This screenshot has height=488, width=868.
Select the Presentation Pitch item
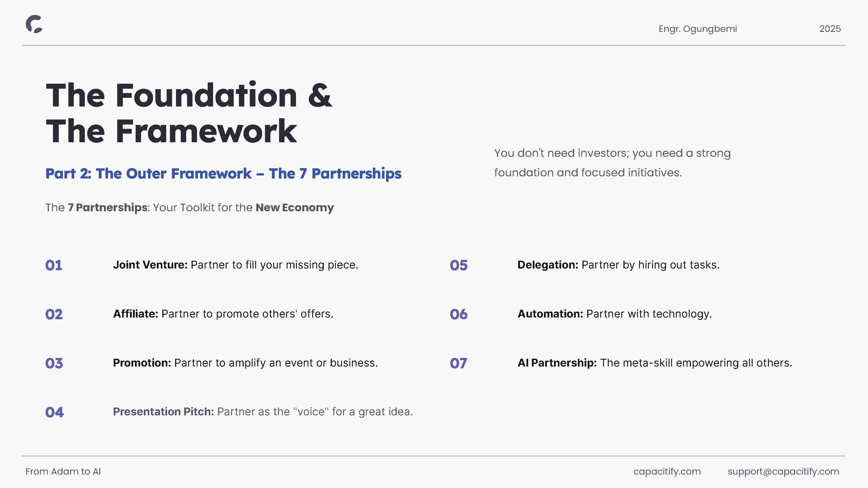(x=263, y=412)
